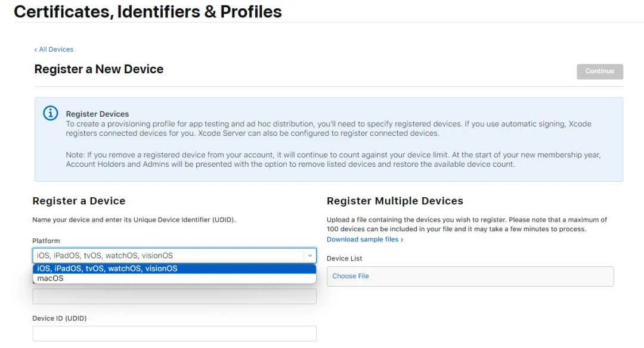Click the Platform field label
The height and width of the screenshot is (348, 644).
46,241
